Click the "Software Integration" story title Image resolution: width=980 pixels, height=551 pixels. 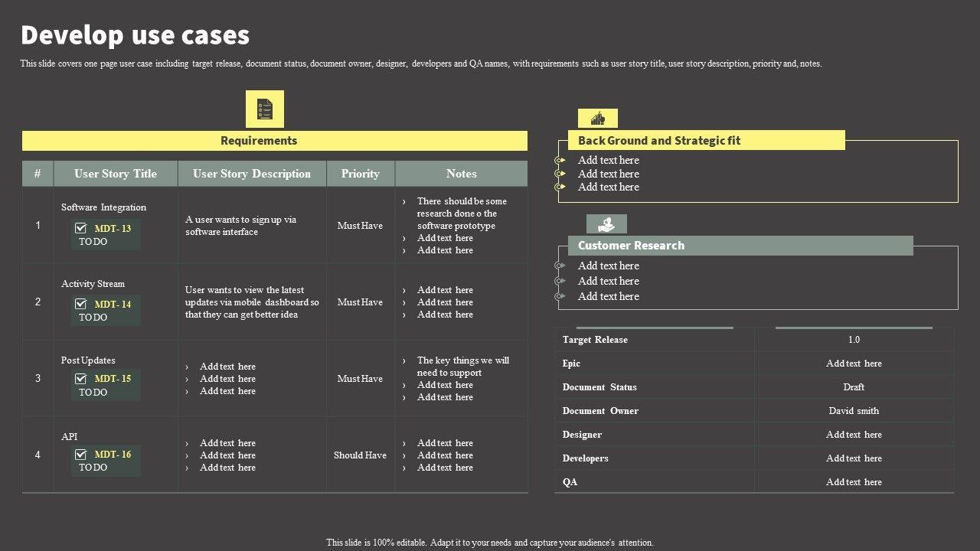(103, 207)
